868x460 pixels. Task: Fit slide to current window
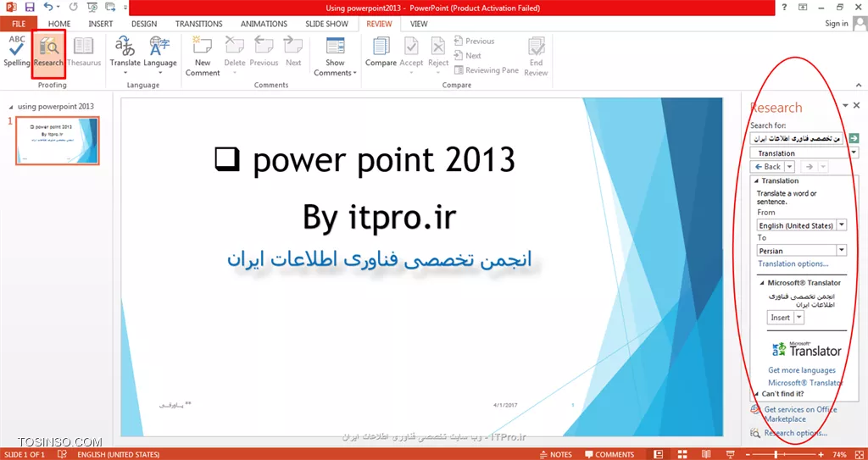point(861,454)
